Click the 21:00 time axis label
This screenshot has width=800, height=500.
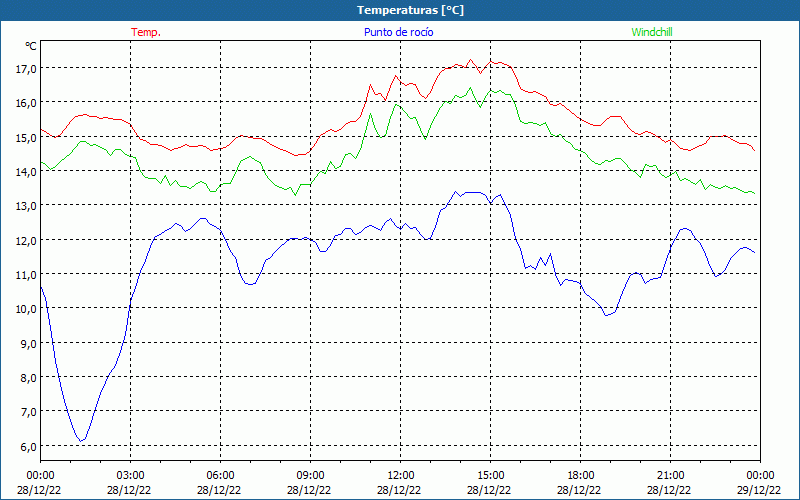tap(670, 476)
